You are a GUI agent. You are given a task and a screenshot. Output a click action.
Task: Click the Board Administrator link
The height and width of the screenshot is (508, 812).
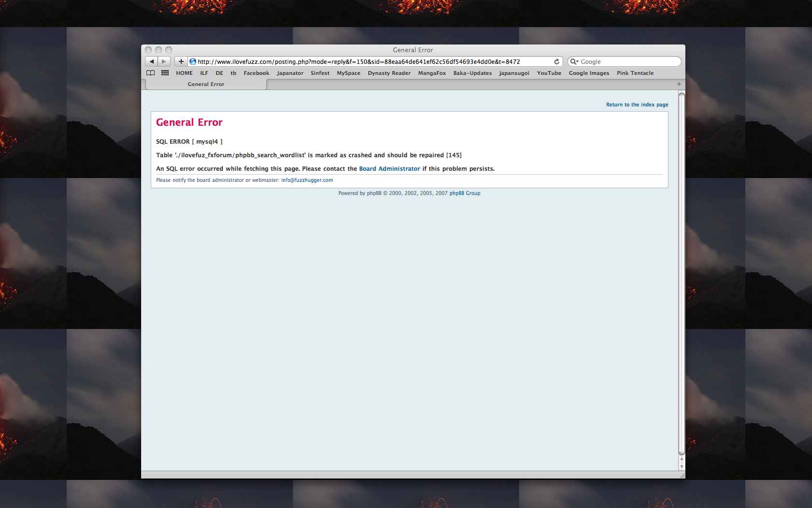pyautogui.click(x=390, y=169)
